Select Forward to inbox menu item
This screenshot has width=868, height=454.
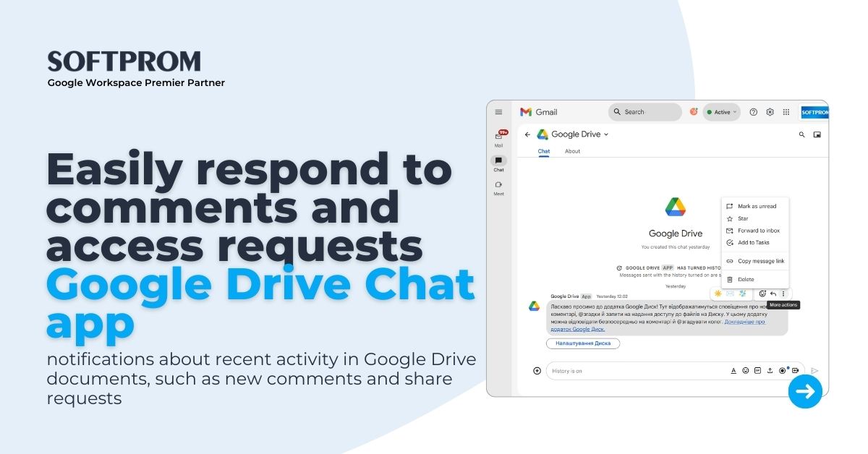pyautogui.click(x=755, y=231)
